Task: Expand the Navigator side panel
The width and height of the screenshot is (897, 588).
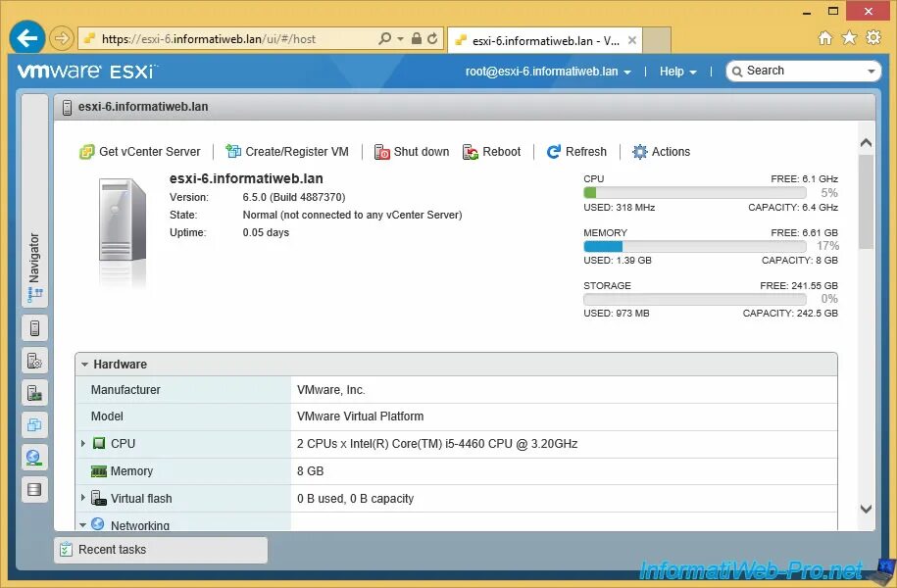Action: coord(34,201)
